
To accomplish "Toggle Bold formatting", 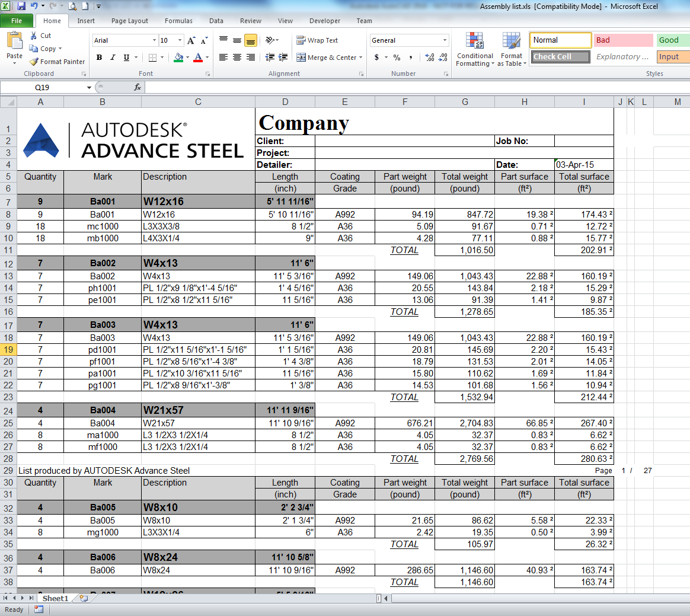I will click(100, 57).
